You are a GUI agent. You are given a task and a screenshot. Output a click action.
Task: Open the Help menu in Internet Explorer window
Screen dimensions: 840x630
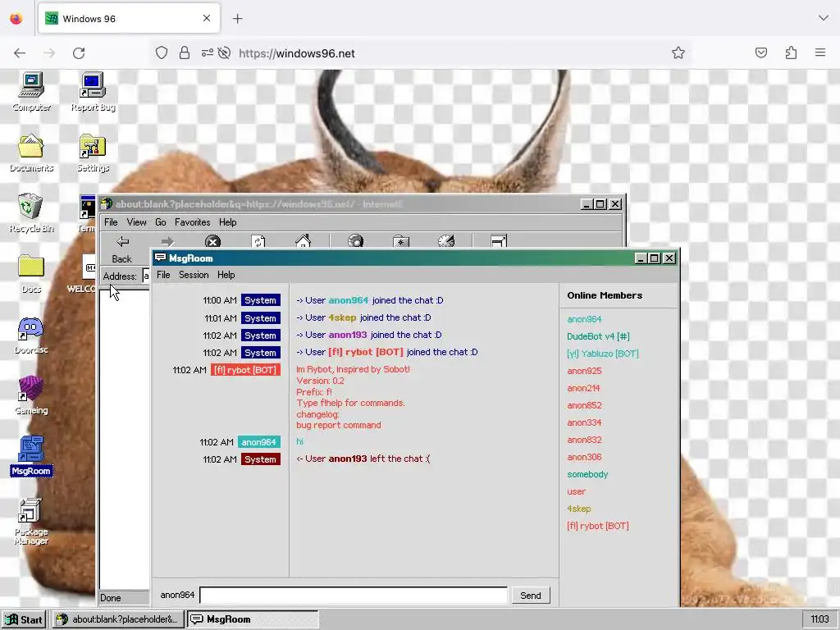click(x=228, y=222)
